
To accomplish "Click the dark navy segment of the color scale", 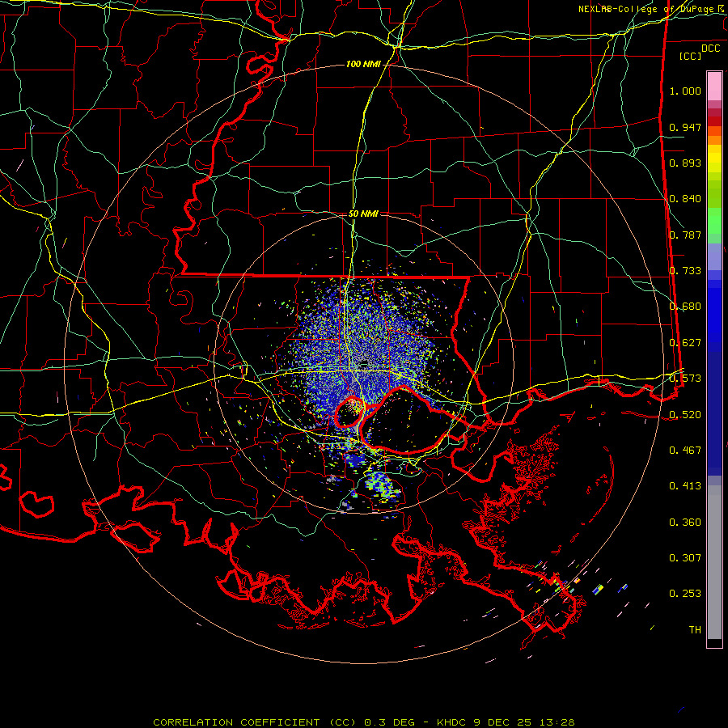I will point(714,413).
